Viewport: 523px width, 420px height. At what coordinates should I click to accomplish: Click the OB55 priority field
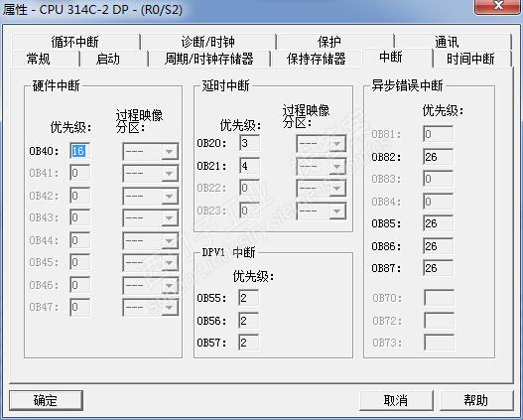coord(248,298)
